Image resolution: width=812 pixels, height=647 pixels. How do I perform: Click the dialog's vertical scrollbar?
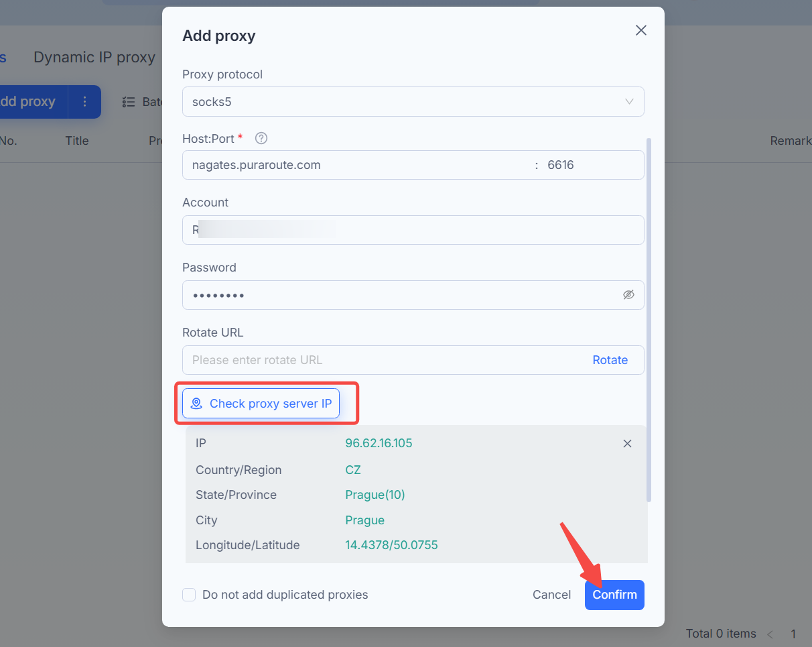pyautogui.click(x=649, y=320)
